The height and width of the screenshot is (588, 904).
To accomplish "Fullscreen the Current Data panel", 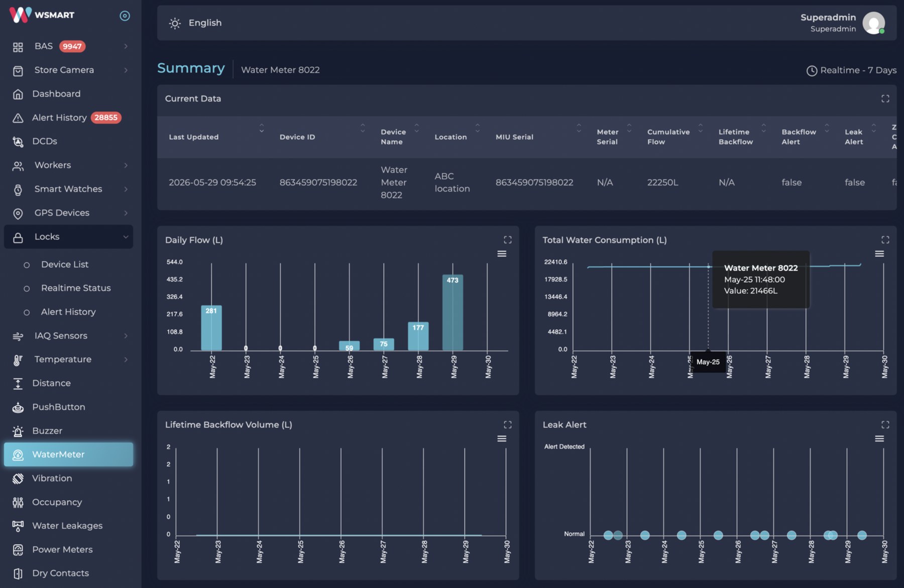I will click(x=885, y=99).
